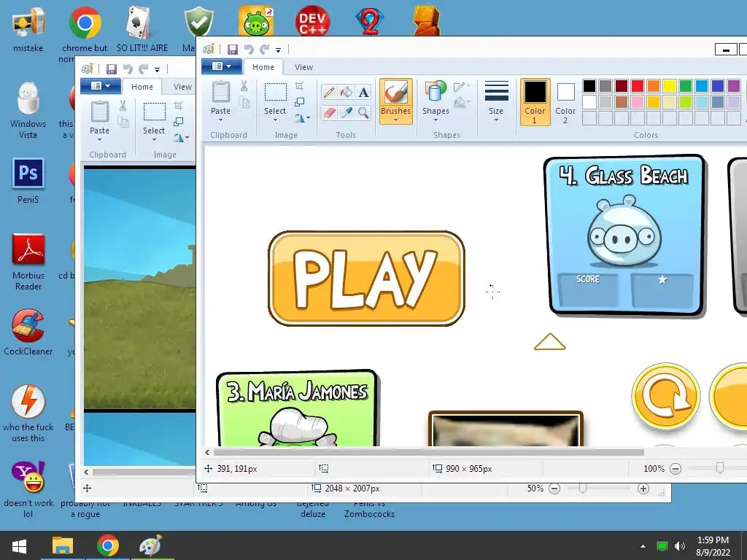Viewport: 747px width, 560px height.
Task: Click the Save icon in back Paint window
Action: click(112, 69)
